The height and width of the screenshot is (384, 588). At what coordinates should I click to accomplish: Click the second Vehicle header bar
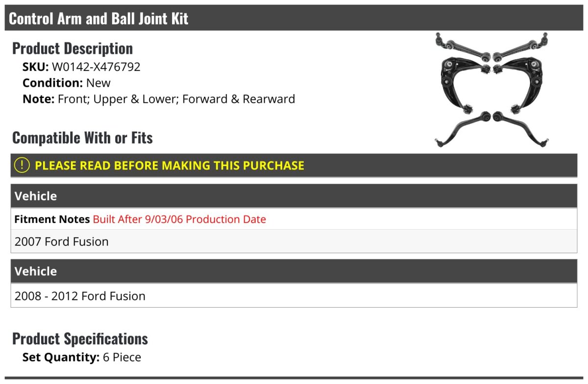294,271
